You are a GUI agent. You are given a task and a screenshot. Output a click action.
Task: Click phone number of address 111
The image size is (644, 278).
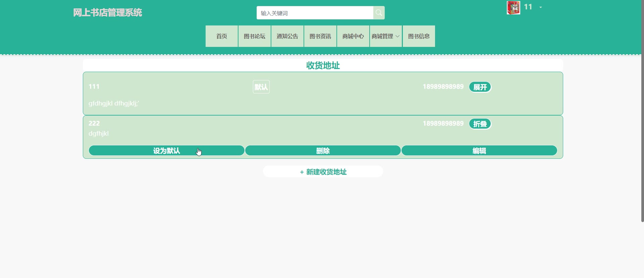pyautogui.click(x=443, y=87)
